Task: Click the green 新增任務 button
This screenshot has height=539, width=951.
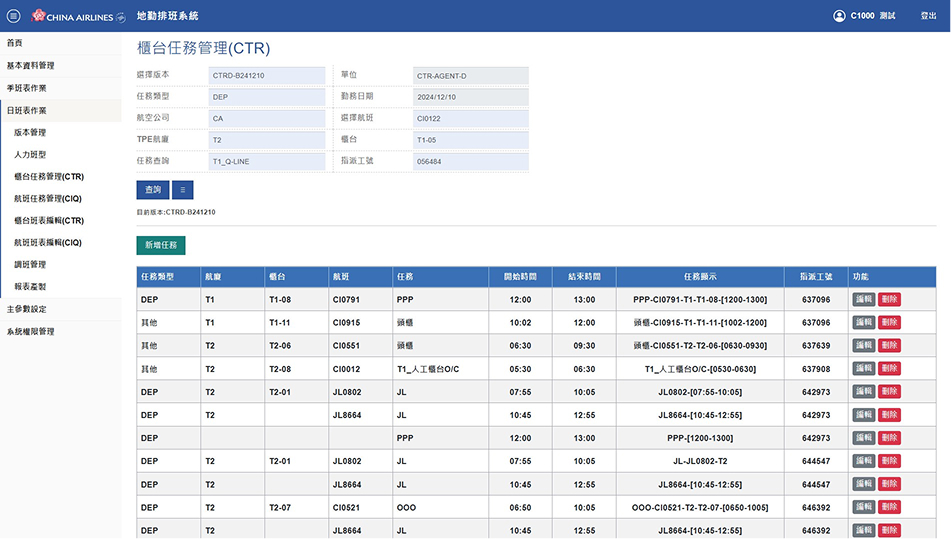Action: (x=161, y=245)
